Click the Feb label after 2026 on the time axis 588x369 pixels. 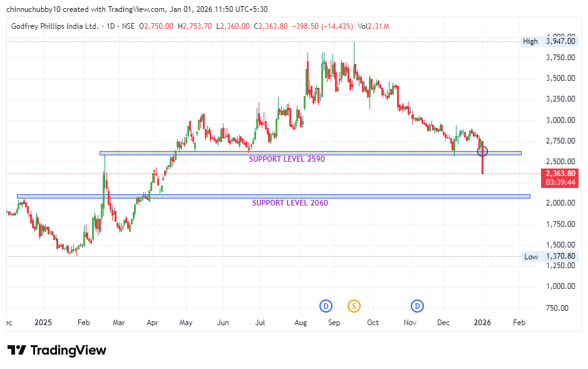[519, 323]
